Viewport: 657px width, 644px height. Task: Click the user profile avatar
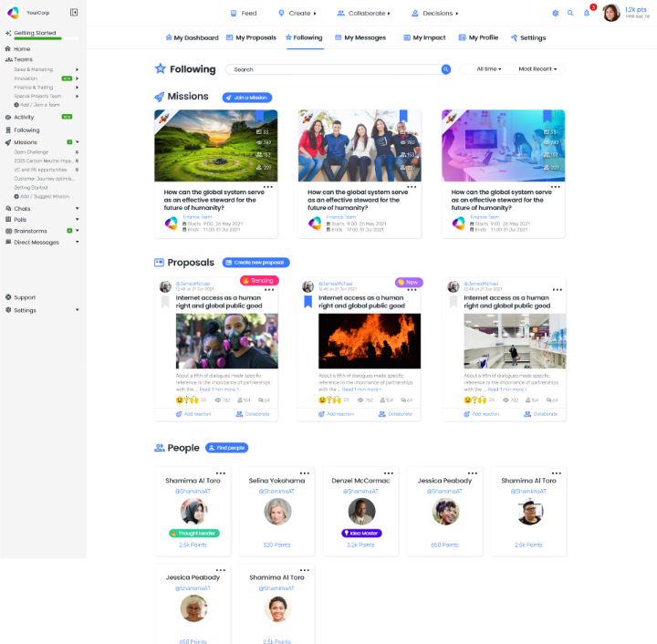click(x=610, y=13)
